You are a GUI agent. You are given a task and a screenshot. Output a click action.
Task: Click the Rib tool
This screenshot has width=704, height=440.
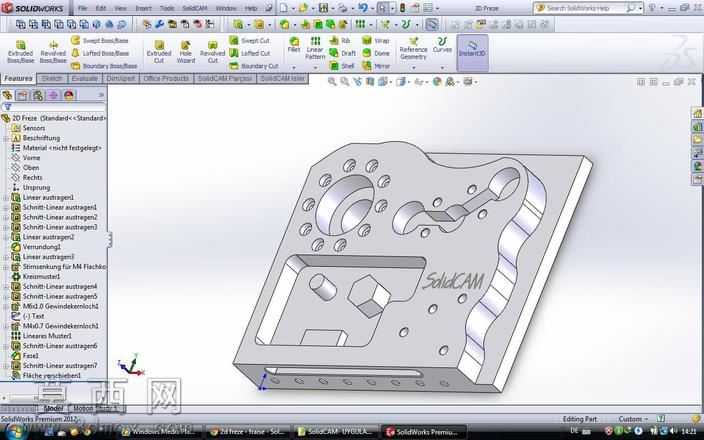340,40
